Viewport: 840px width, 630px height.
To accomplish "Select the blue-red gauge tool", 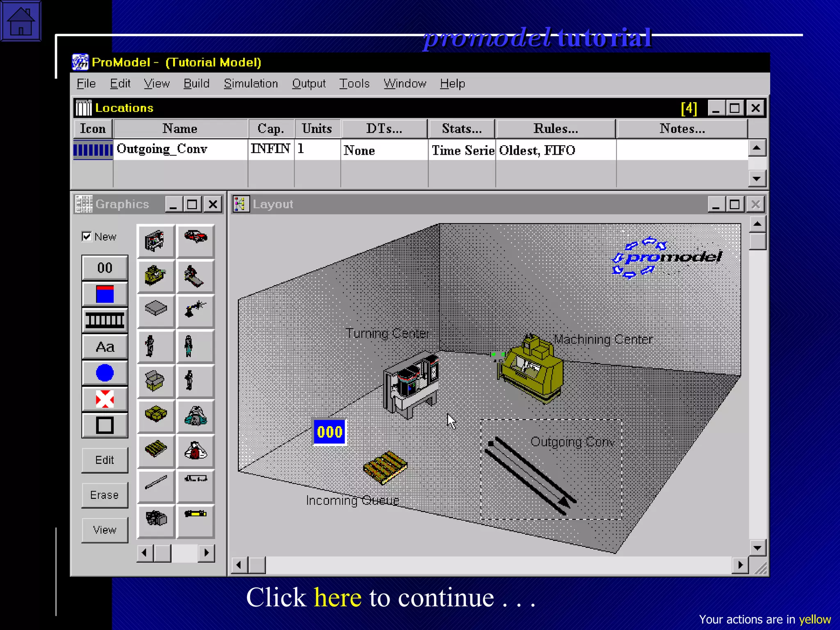I will (x=105, y=294).
